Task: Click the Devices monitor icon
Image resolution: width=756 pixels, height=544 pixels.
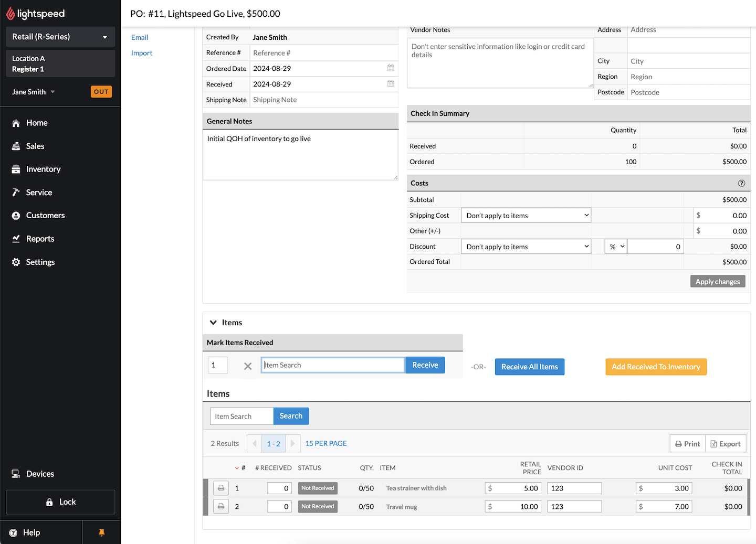Action: pos(16,474)
